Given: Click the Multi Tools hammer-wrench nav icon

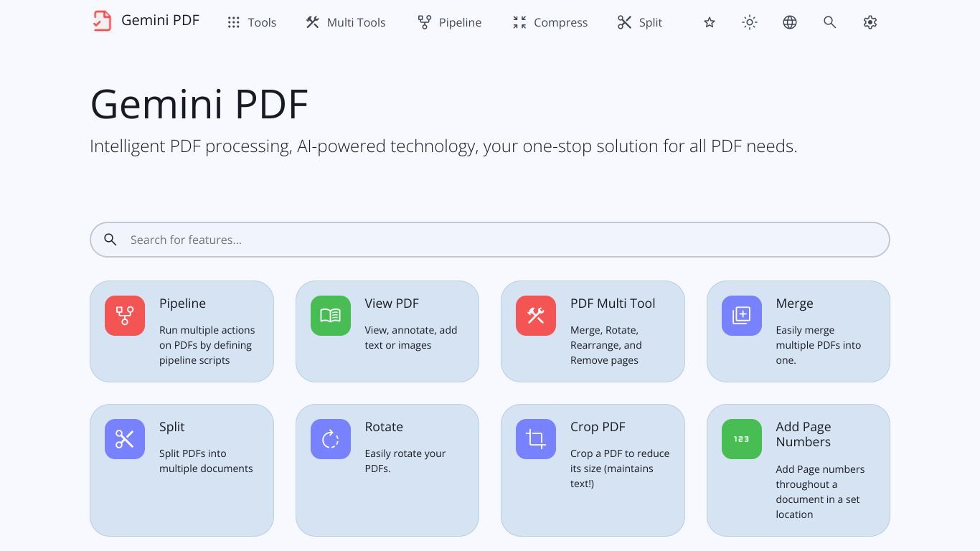Looking at the screenshot, I should point(312,22).
